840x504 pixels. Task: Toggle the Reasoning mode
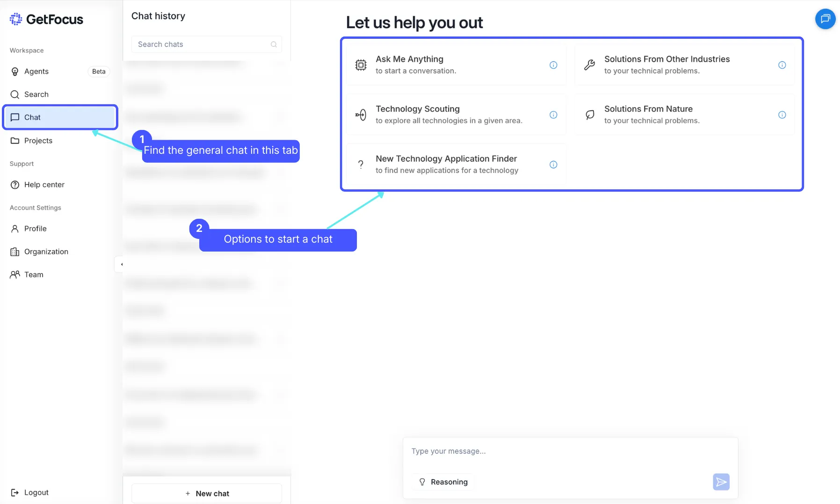tap(443, 482)
